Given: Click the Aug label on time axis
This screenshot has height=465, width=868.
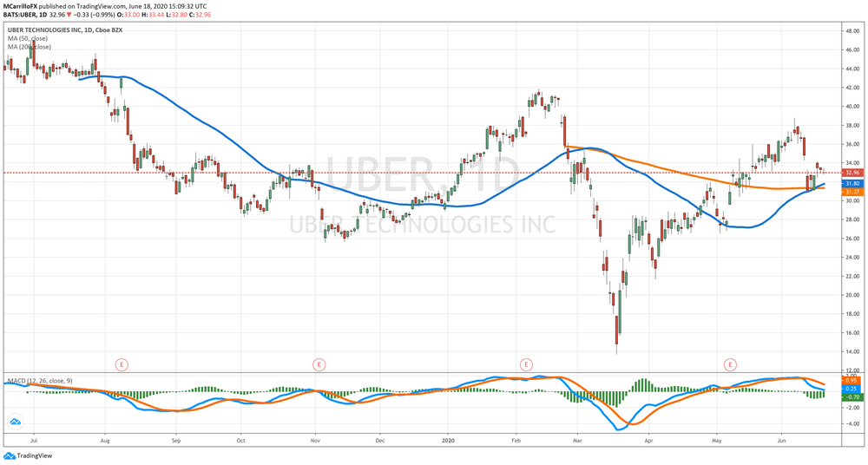Looking at the screenshot, I should point(105,441).
